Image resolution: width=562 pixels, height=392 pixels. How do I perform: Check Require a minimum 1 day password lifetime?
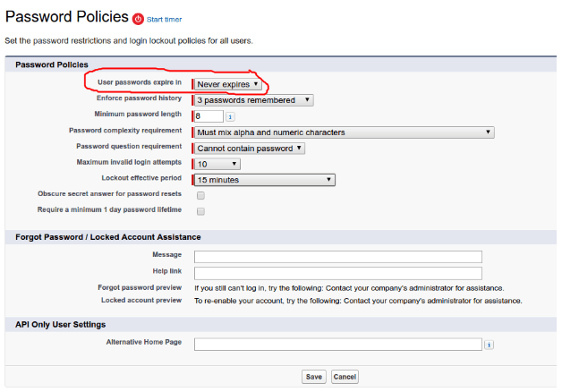coord(200,211)
